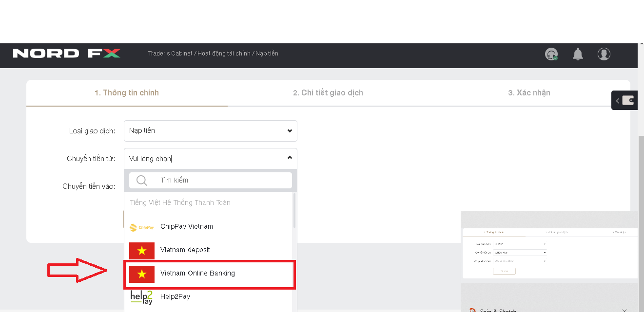
Task: Open the notifications bell
Action: click(578, 54)
